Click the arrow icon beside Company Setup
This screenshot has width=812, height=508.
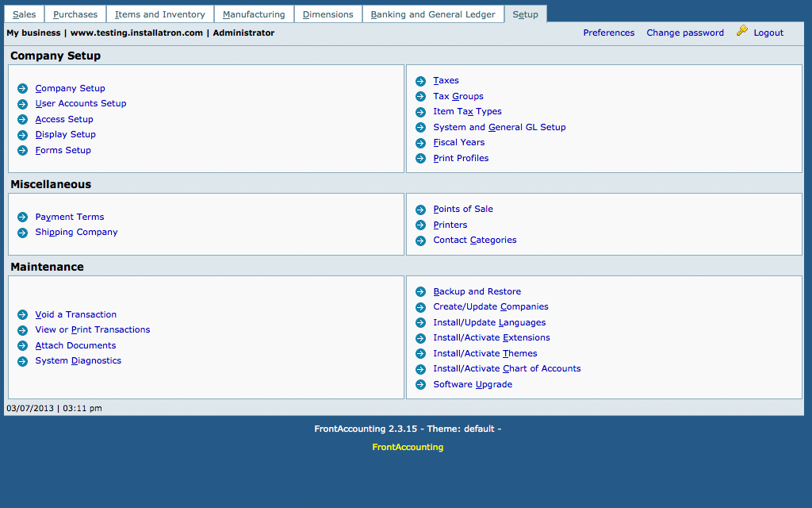point(22,89)
